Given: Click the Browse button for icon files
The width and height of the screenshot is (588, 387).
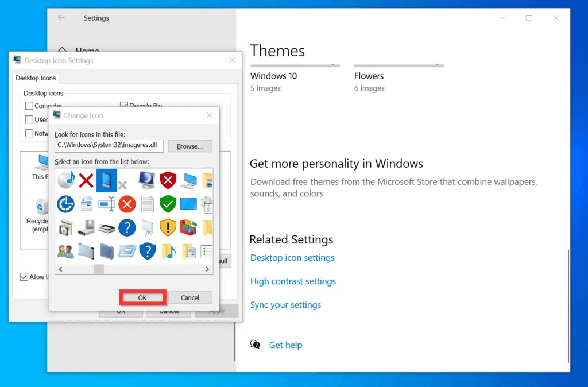Looking at the screenshot, I should 190,146.
